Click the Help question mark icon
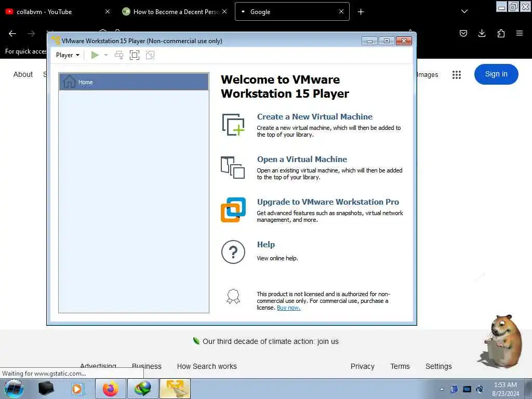Viewport: 532px width, 399px height. pyautogui.click(x=233, y=252)
